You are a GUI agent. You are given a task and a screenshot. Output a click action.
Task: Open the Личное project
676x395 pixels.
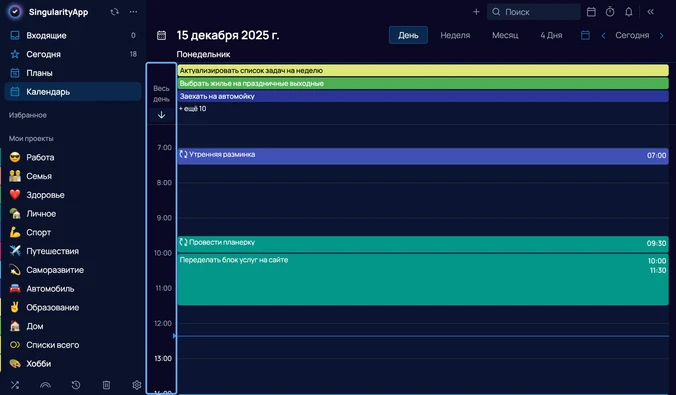coord(72,213)
